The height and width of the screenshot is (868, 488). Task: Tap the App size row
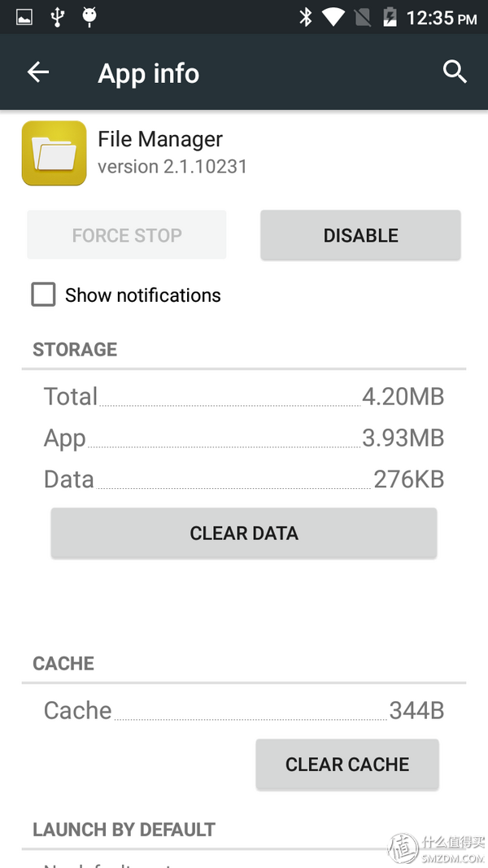(244, 438)
